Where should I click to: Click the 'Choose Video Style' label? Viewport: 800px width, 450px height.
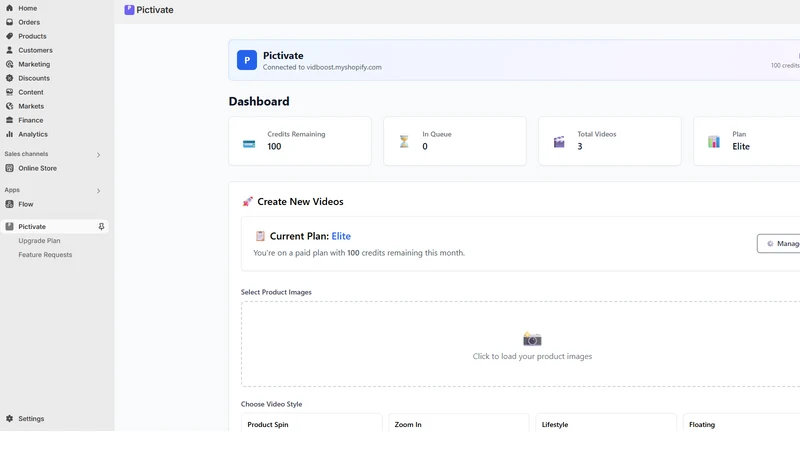[271, 404]
